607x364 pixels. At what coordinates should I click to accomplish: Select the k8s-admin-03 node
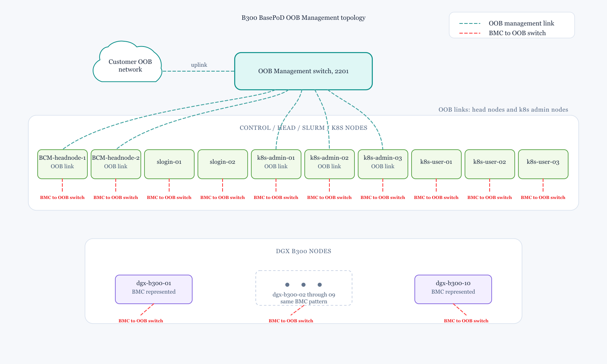pyautogui.click(x=383, y=164)
